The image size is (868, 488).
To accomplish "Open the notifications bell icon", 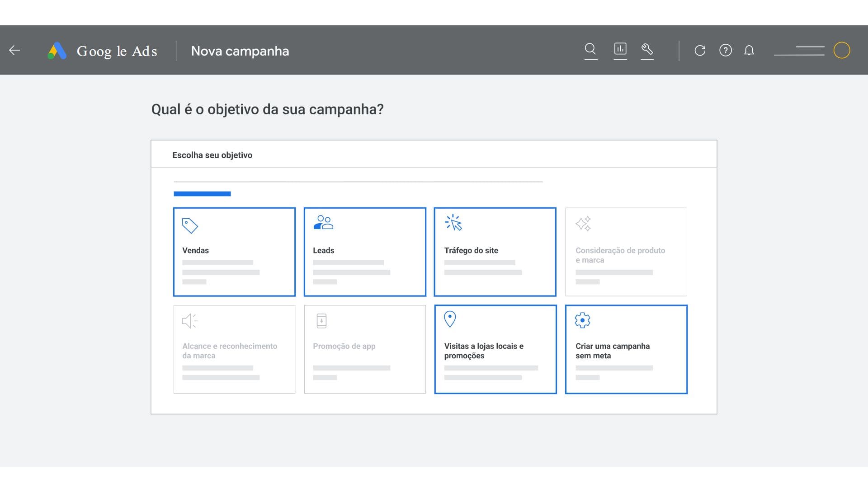I will click(749, 50).
